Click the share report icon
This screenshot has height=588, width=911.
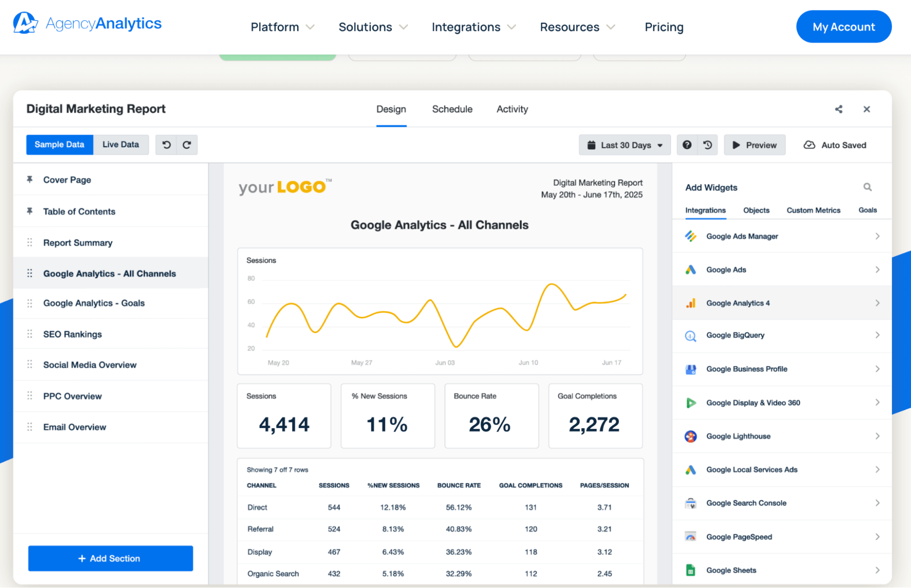coord(839,109)
